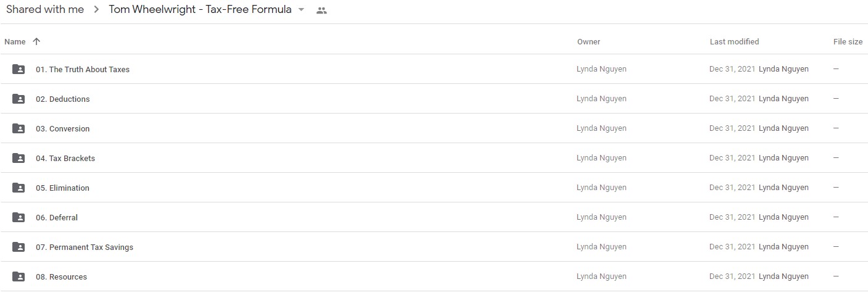This screenshot has height=295, width=868.
Task: Sort files by the Name column header
Action: (15, 42)
